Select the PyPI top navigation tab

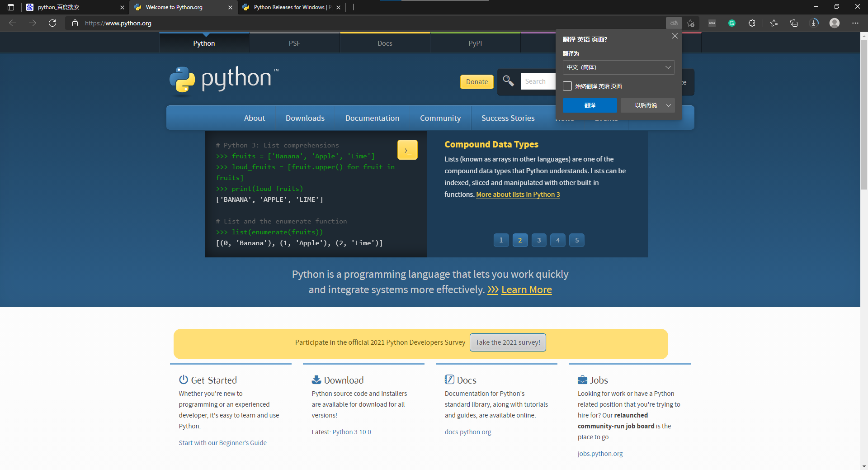(475, 43)
